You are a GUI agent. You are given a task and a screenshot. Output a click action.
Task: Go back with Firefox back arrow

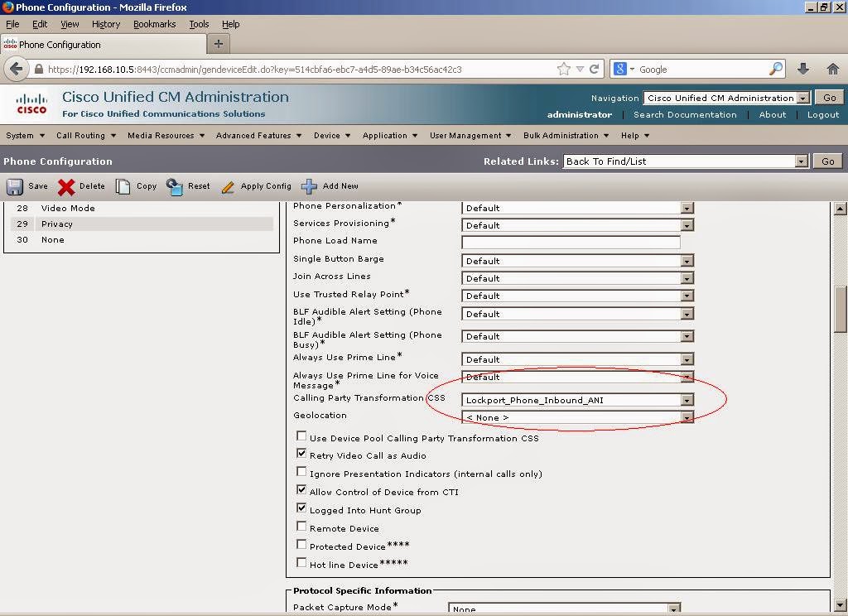[x=17, y=70]
